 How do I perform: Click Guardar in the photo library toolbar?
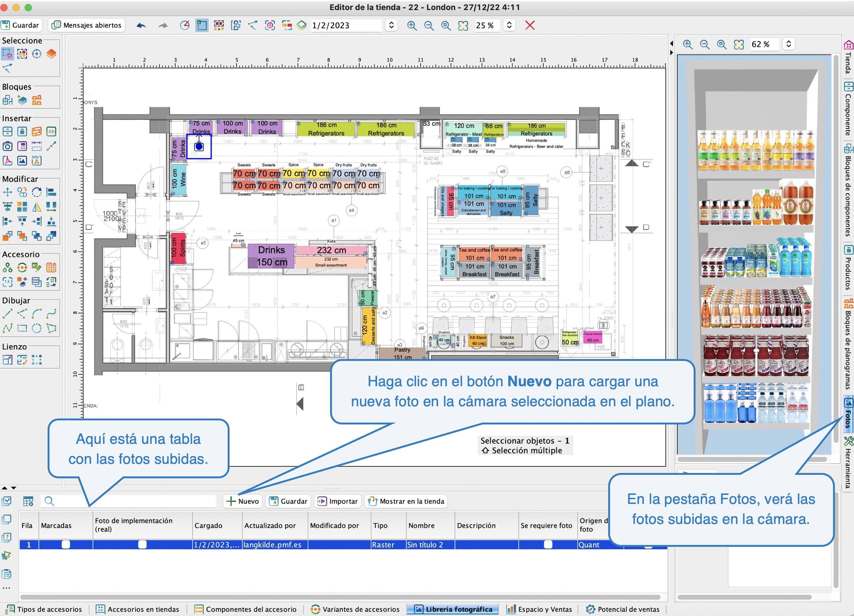click(288, 501)
